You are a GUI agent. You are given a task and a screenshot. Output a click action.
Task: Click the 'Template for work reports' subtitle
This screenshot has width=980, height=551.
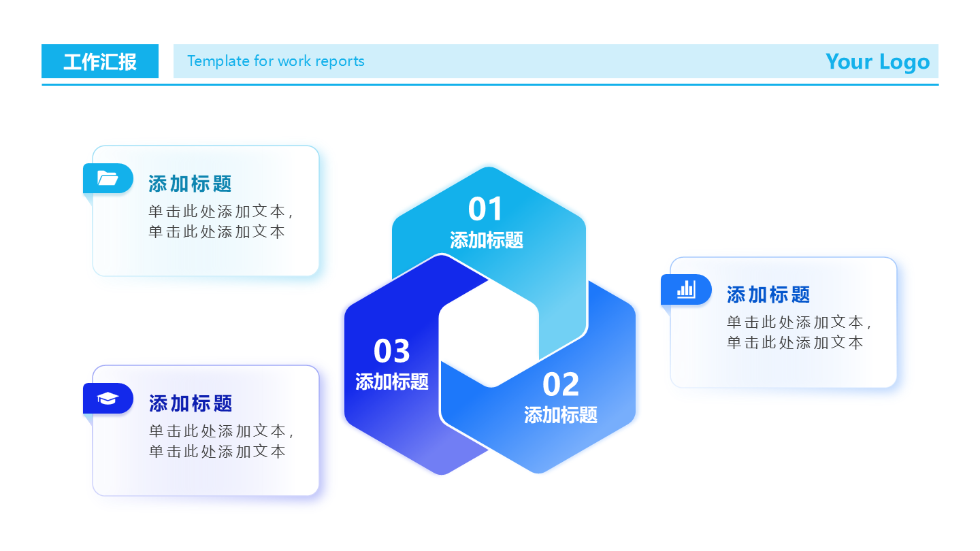tap(276, 61)
